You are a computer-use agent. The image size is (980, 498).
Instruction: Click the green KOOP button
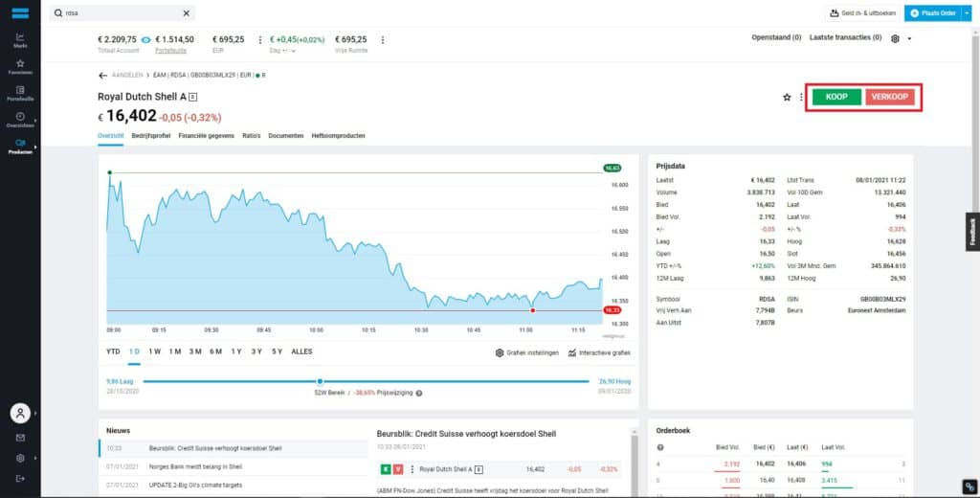[x=836, y=97]
